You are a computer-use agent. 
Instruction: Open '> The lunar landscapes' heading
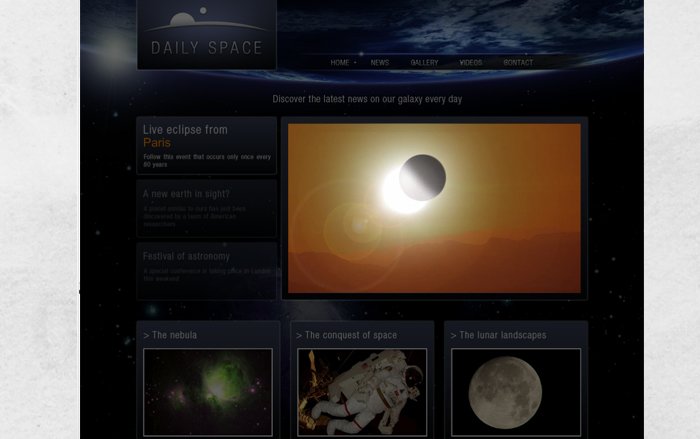(498, 335)
